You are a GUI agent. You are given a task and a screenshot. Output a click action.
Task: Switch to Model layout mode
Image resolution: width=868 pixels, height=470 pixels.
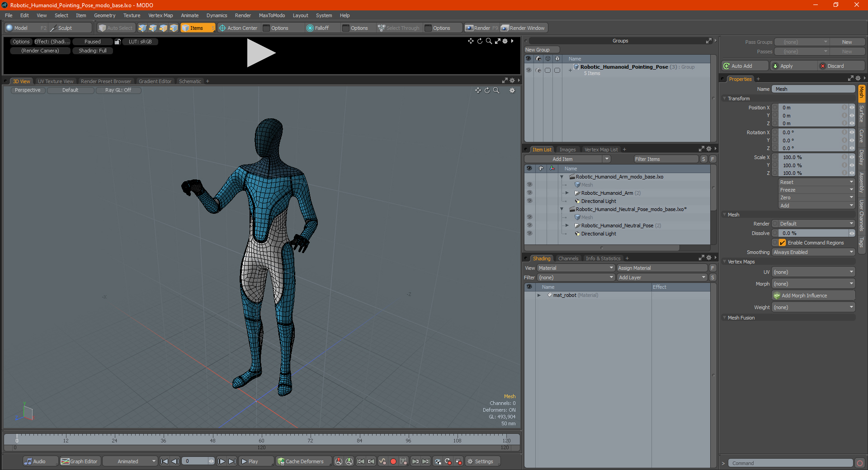26,28
